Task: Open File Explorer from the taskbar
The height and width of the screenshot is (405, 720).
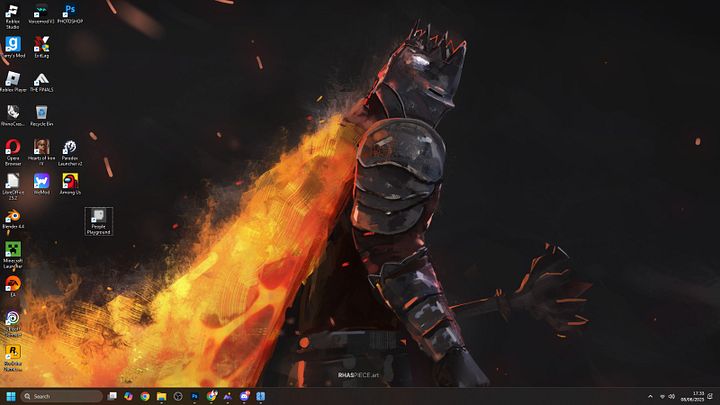Action: click(x=161, y=396)
